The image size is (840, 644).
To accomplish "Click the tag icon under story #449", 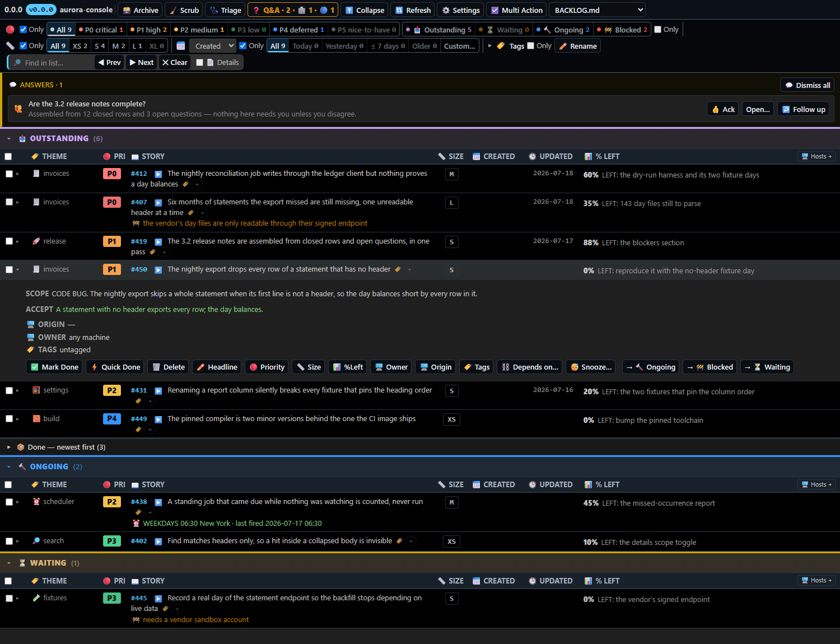I will pos(138,430).
